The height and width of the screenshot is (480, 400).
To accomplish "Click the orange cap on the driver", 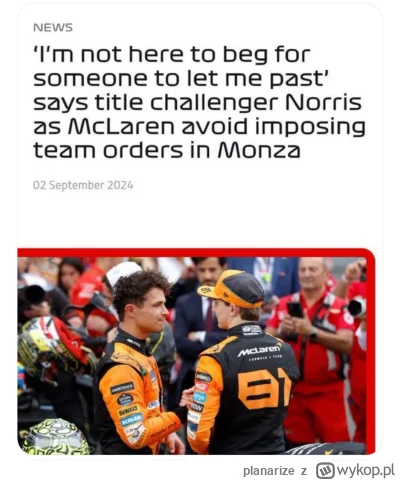I will (x=231, y=289).
